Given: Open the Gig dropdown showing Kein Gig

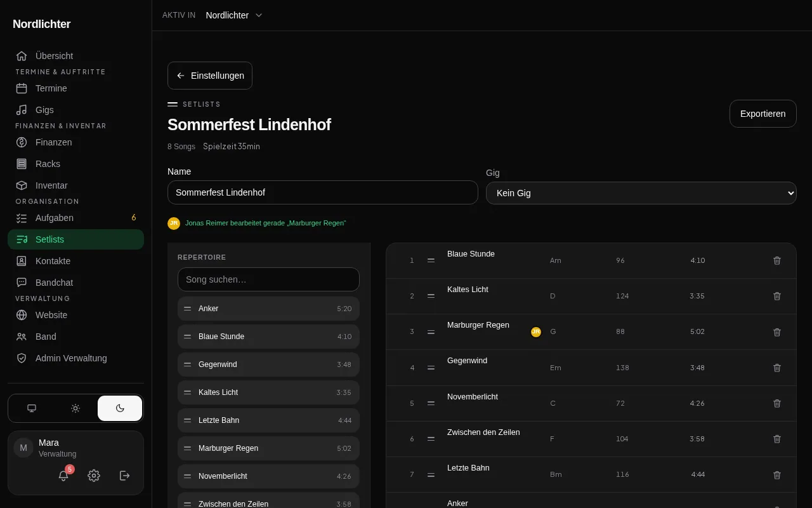Looking at the screenshot, I should click(x=641, y=193).
